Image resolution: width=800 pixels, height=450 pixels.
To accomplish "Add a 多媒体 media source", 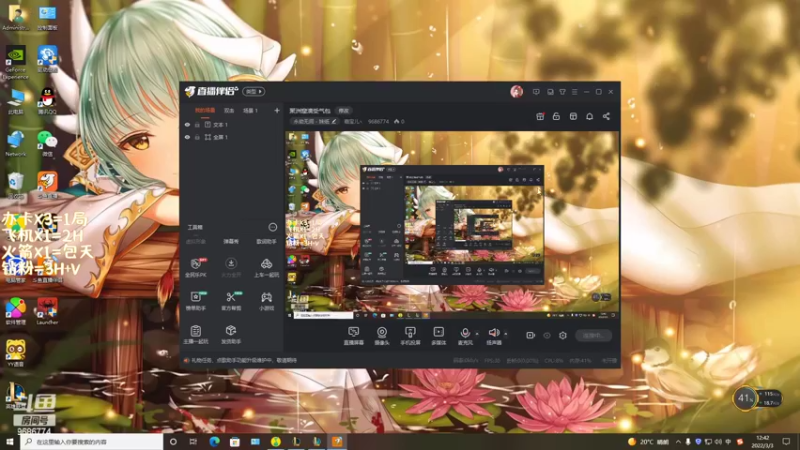I will click(x=438, y=336).
